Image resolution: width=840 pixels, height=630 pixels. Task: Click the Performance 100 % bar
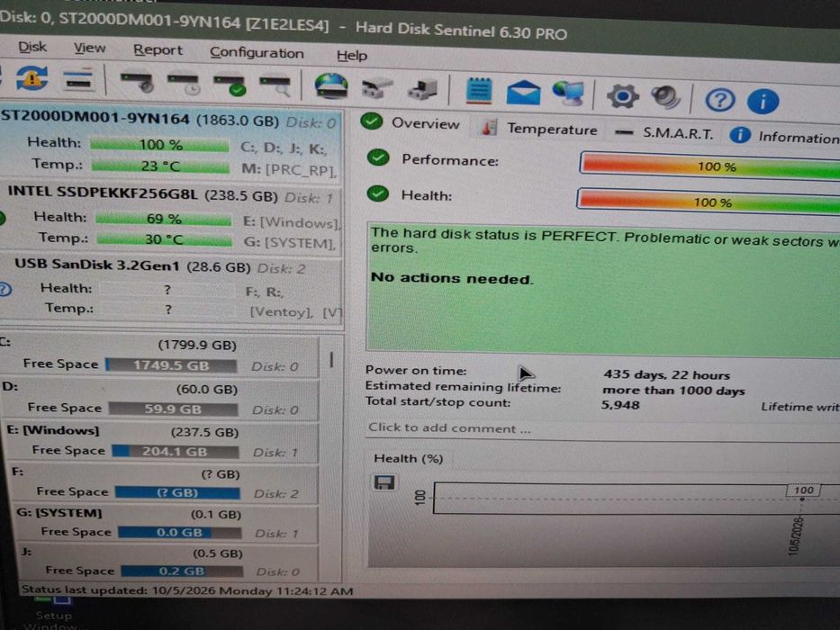pyautogui.click(x=710, y=166)
